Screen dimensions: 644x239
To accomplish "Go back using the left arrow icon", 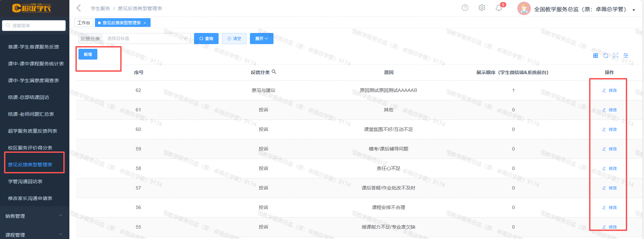I will coord(79,8).
